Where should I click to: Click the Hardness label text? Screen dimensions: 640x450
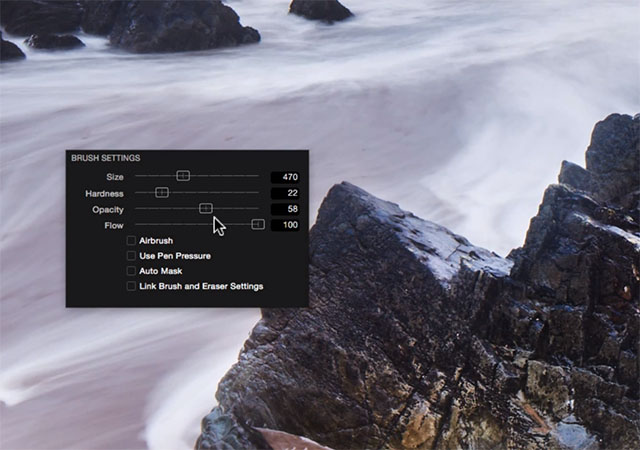click(105, 193)
